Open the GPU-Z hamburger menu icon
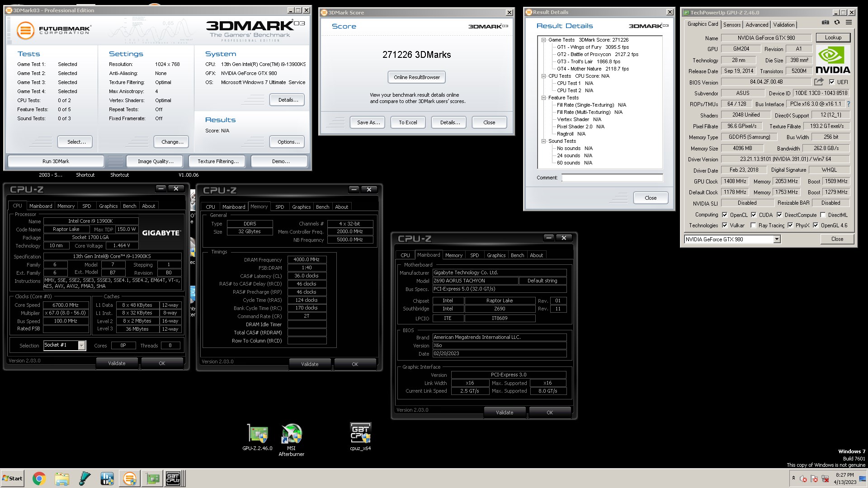Image resolution: width=868 pixels, height=488 pixels. (x=849, y=23)
